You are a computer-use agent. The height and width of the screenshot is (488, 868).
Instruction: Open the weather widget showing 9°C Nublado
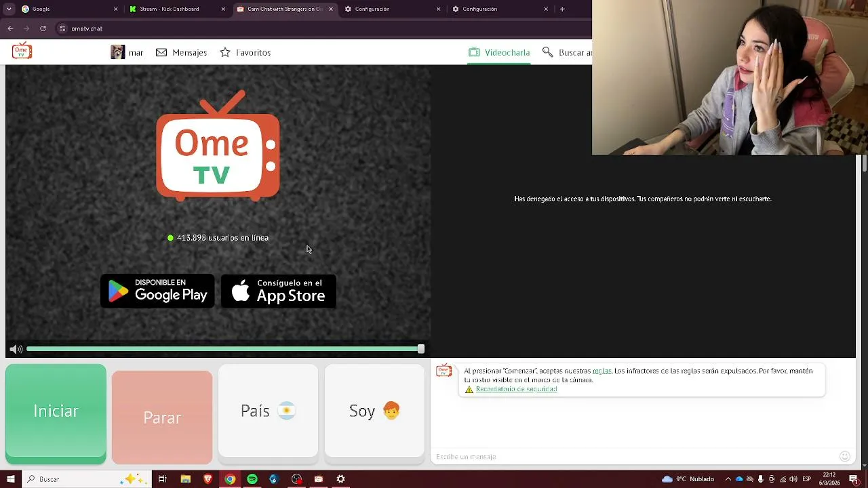point(688,479)
